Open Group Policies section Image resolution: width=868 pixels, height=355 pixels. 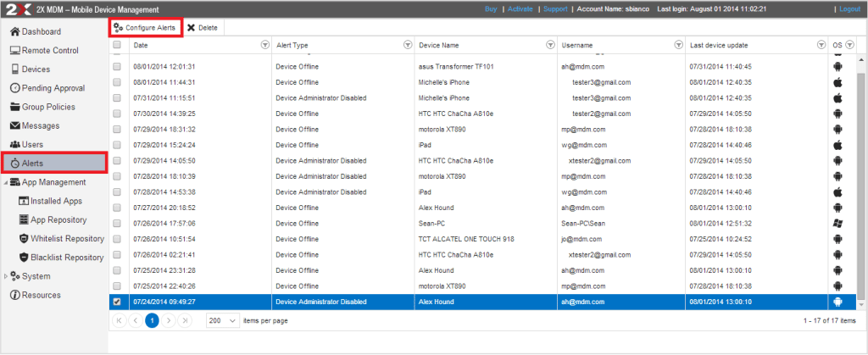click(x=42, y=107)
